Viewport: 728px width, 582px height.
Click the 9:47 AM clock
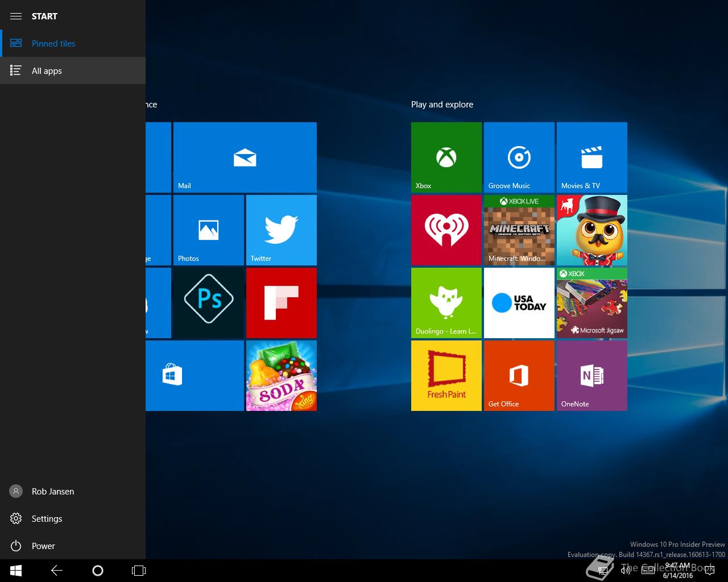tap(677, 571)
